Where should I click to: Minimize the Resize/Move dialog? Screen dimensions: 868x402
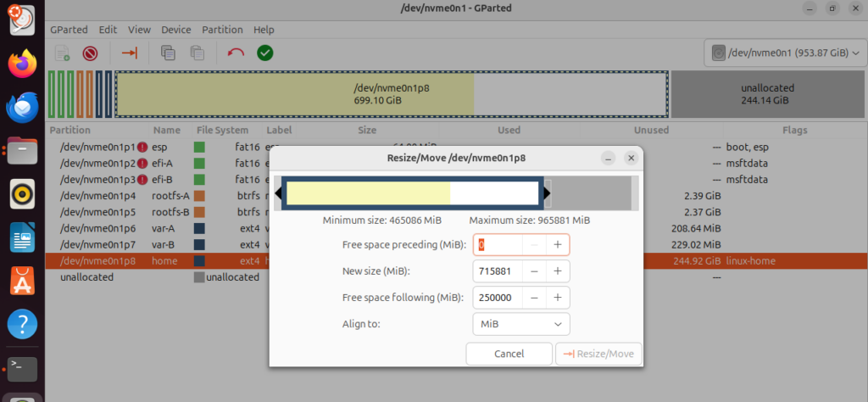pos(608,159)
